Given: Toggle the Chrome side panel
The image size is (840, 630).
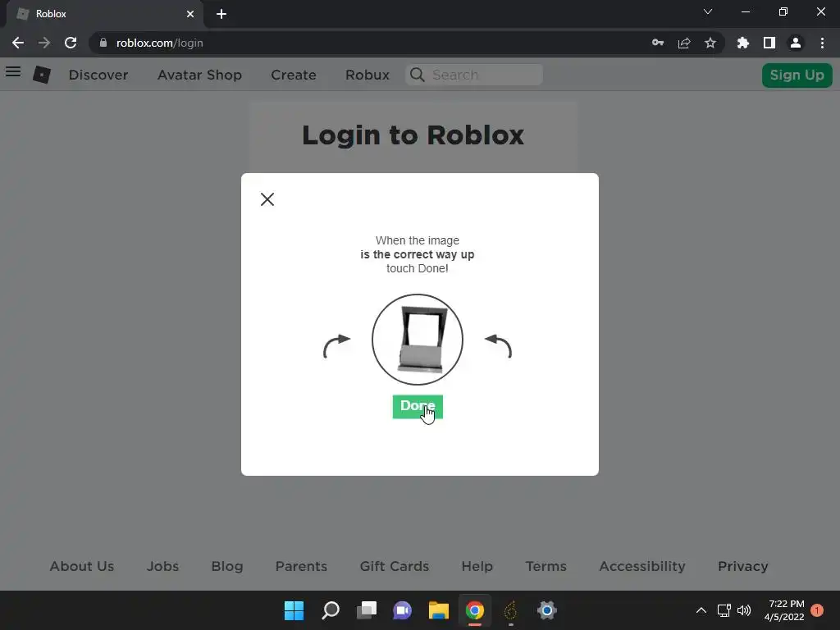Looking at the screenshot, I should click(x=769, y=43).
